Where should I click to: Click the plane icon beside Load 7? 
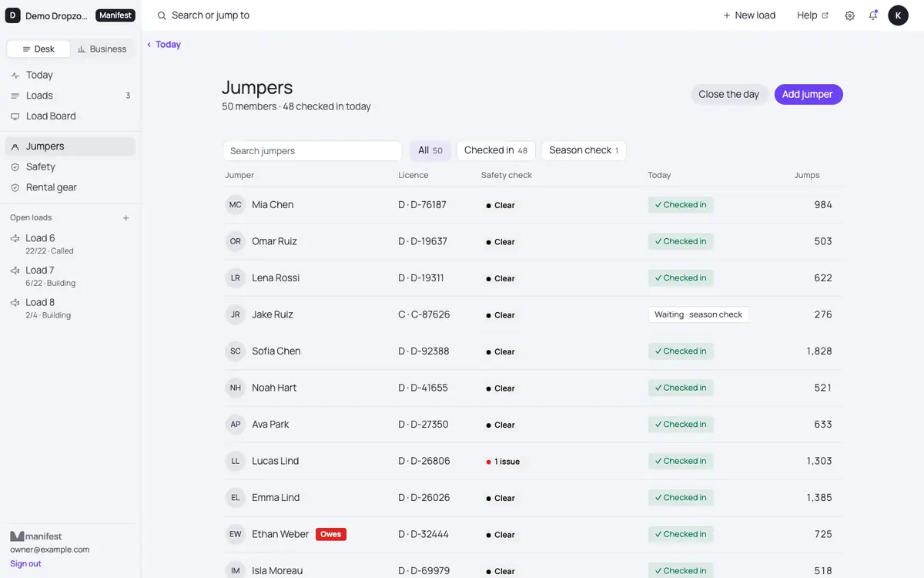[x=15, y=271]
